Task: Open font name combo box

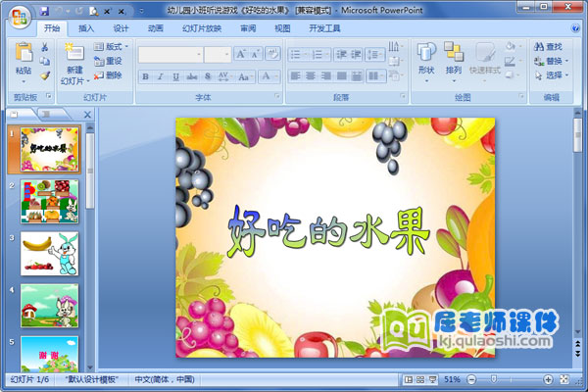Action: [x=171, y=55]
